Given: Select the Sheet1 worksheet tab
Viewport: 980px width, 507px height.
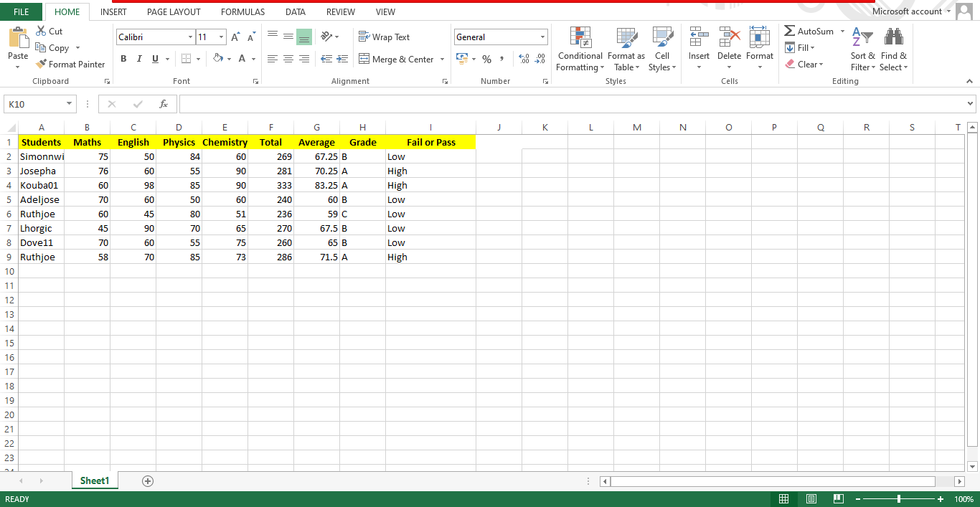Looking at the screenshot, I should 95,481.
